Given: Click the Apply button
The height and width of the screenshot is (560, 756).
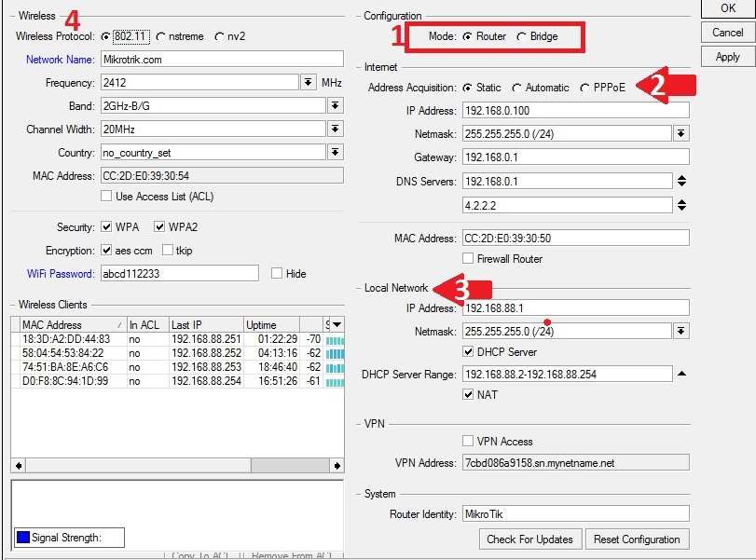Looking at the screenshot, I should point(727,57).
